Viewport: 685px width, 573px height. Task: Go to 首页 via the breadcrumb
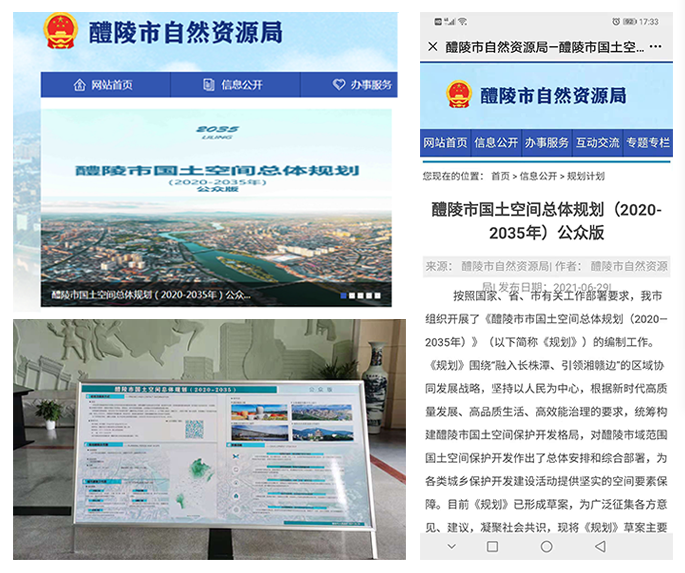pyautogui.click(x=500, y=176)
